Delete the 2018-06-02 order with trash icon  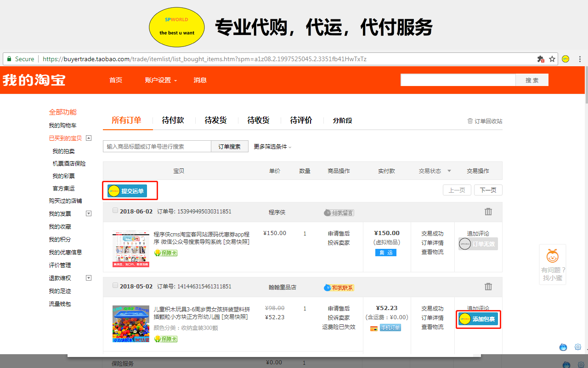click(x=488, y=212)
